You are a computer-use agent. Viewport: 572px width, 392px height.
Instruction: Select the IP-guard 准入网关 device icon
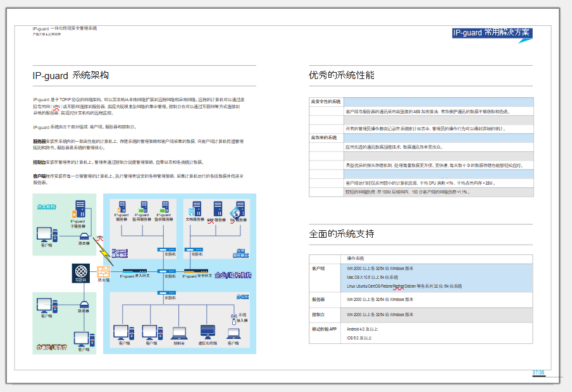[135, 271]
